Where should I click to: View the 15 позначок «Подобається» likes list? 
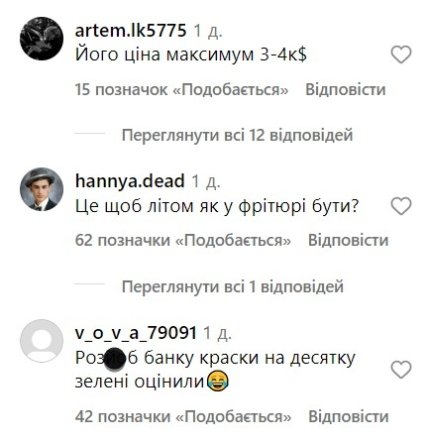coord(181,90)
